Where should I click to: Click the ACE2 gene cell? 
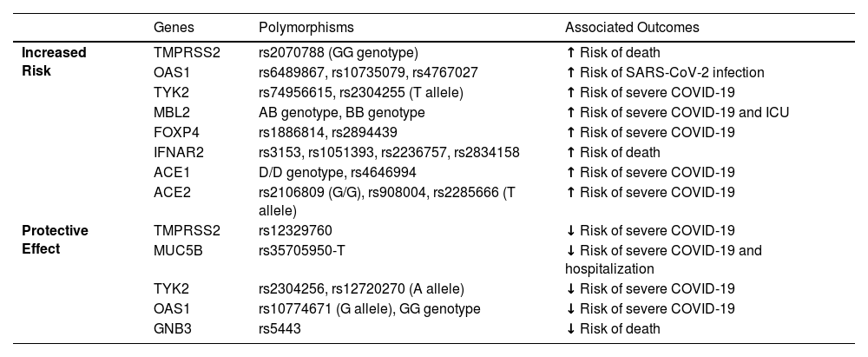click(171, 192)
